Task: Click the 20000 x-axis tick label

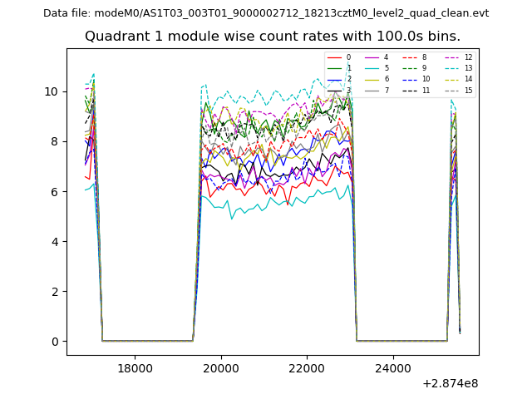Action: (220, 368)
